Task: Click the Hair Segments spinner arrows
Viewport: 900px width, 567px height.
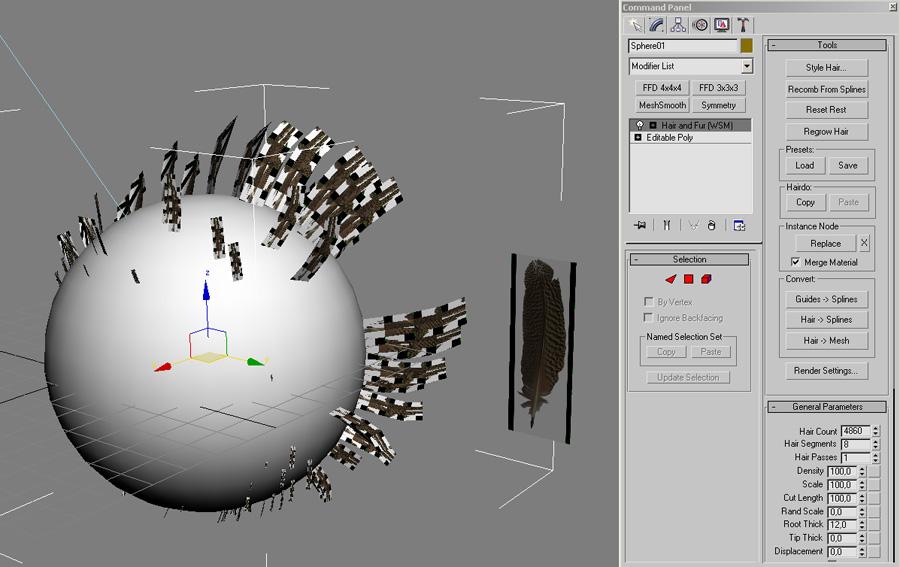Action: tap(875, 444)
